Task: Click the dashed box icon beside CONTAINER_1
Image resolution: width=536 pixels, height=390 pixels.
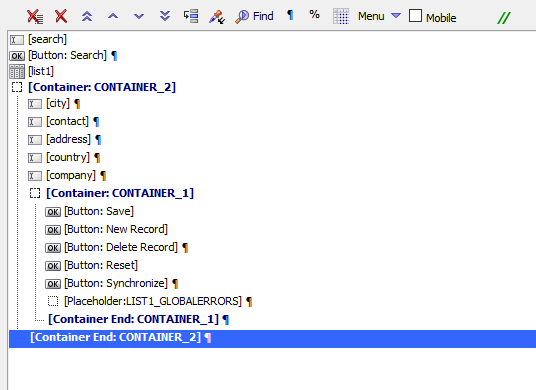Action: tap(35, 193)
